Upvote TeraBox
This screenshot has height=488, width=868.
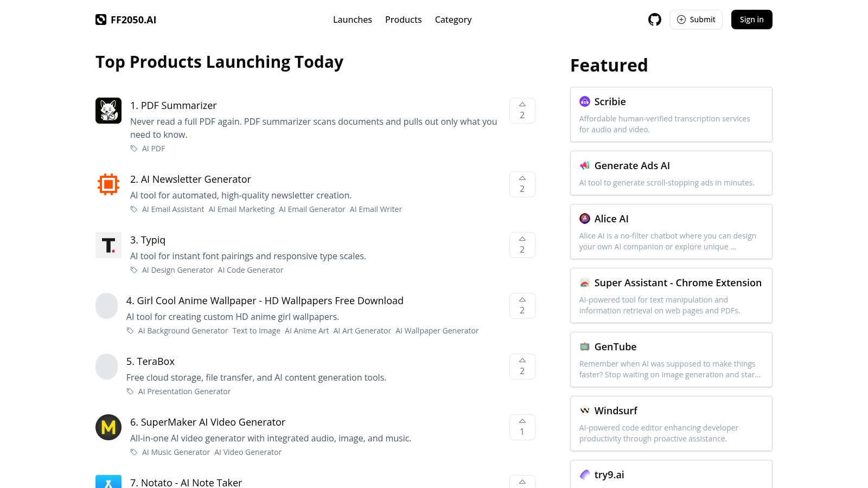[522, 367]
